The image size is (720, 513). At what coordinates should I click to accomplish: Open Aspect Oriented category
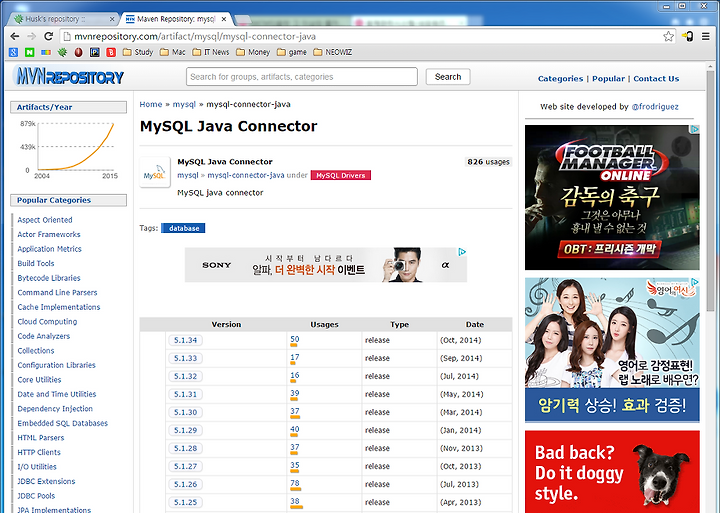[x=45, y=220]
